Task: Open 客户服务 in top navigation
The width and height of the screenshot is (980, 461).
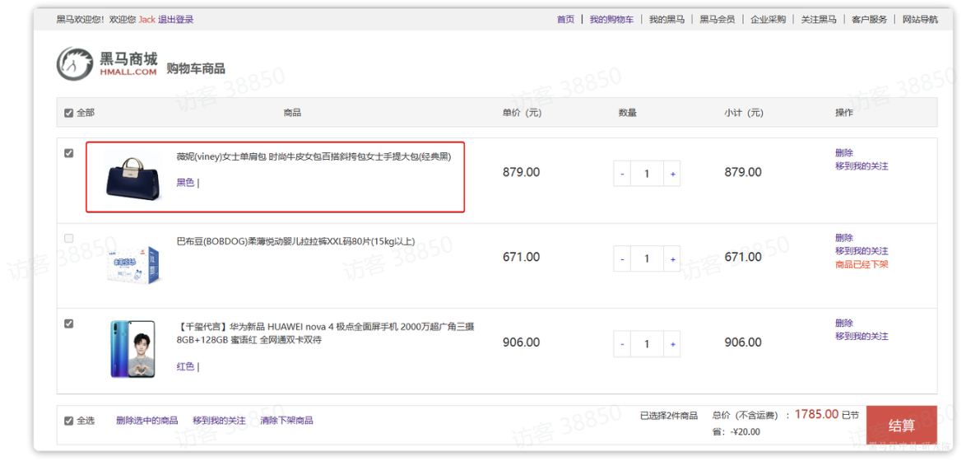Action: (x=870, y=20)
